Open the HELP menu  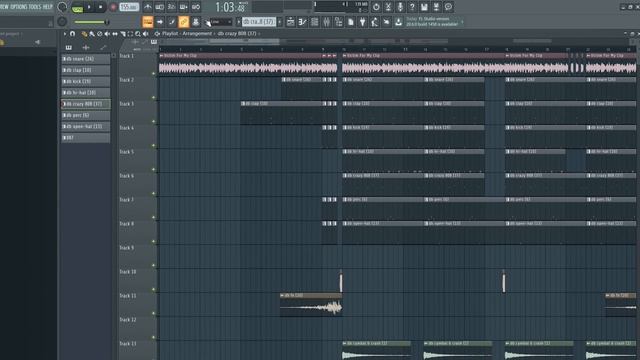[47, 7]
